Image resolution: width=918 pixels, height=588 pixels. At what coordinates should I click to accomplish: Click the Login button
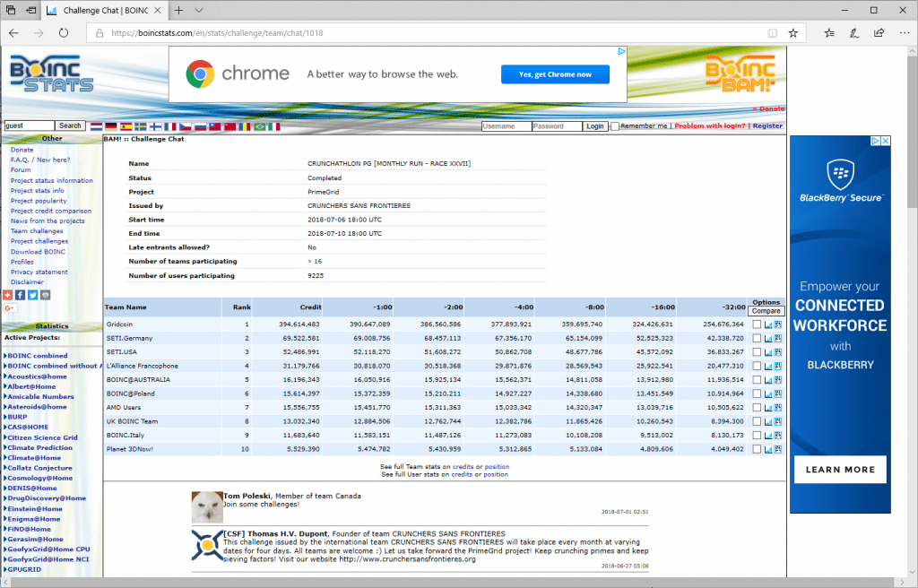coord(595,125)
